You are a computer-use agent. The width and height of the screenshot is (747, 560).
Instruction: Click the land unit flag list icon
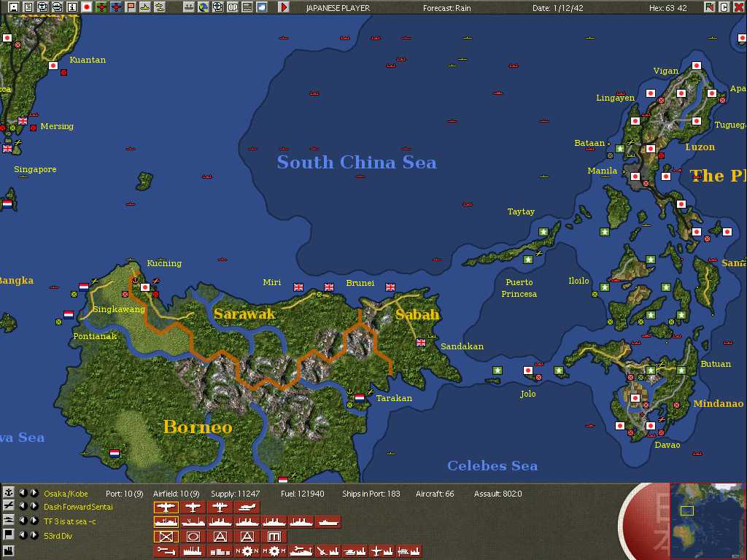8,534
